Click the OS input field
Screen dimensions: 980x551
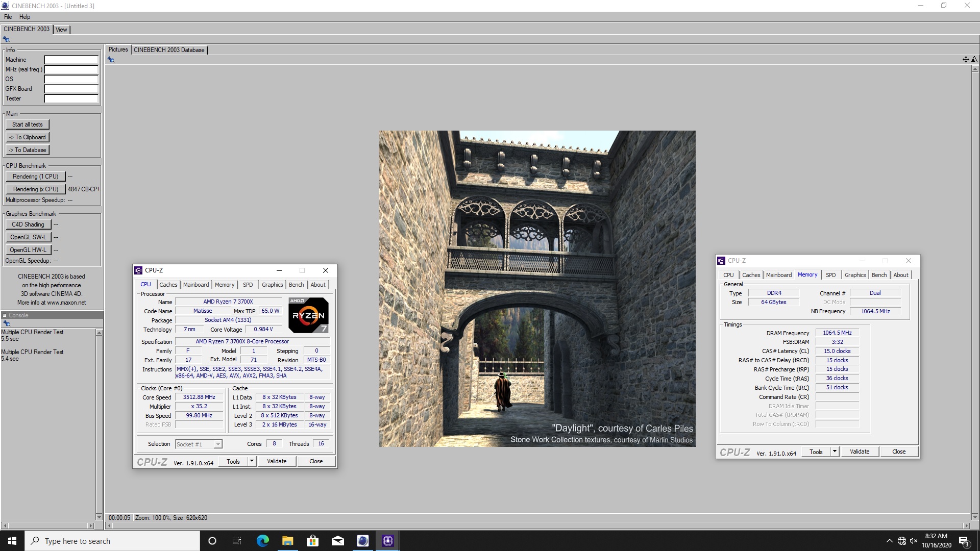(71, 79)
